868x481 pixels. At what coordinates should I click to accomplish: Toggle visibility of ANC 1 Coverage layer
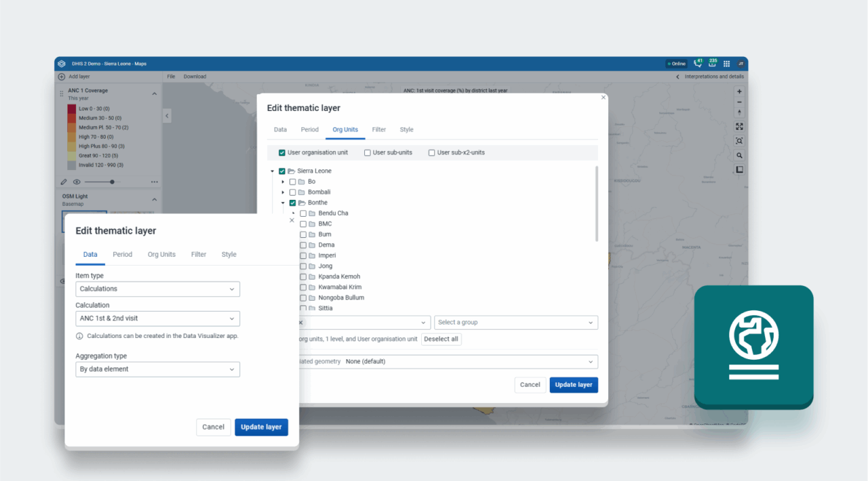point(77,182)
